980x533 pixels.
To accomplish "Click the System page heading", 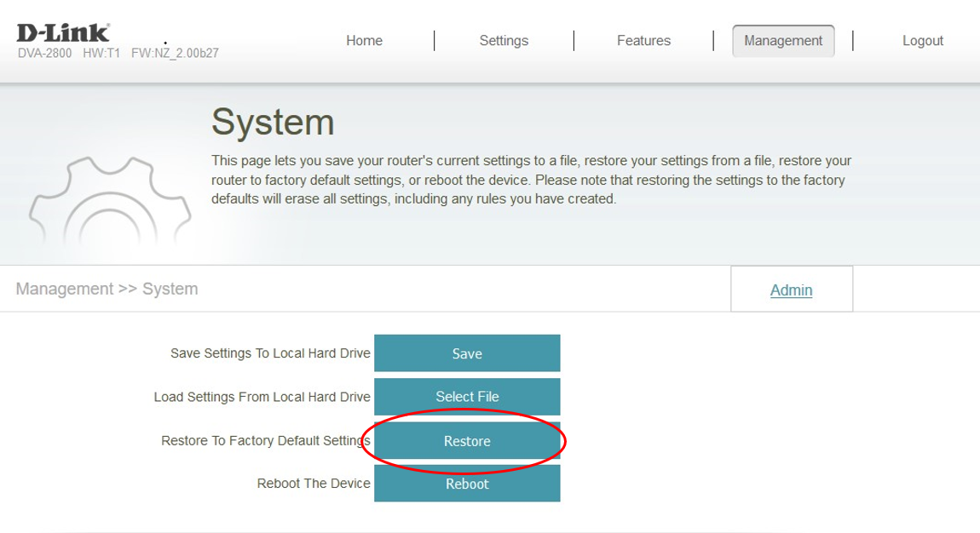I will tap(273, 122).
